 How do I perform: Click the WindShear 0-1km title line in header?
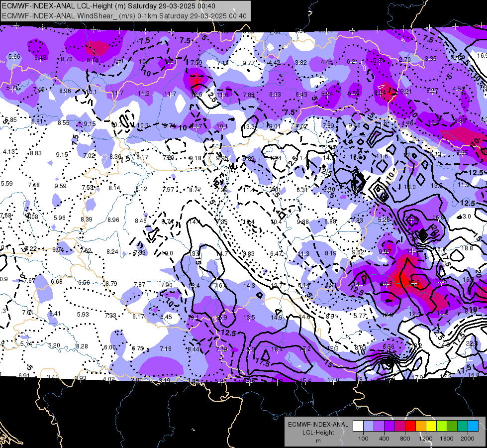[124, 16]
